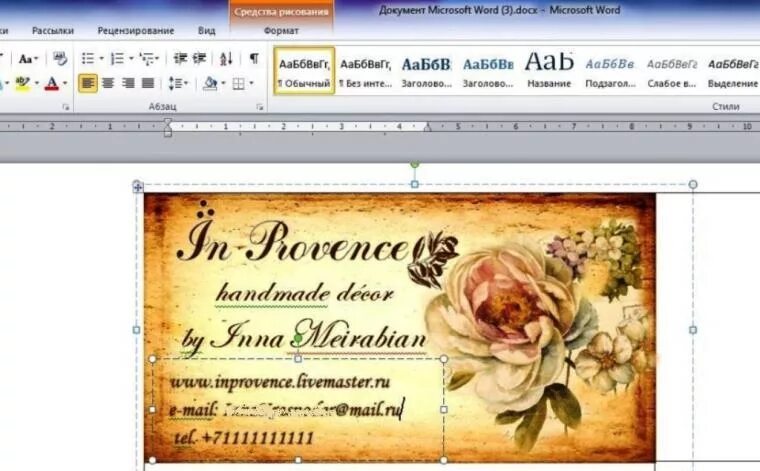The image size is (760, 471).
Task: Select the Обычный style
Action: click(x=304, y=71)
